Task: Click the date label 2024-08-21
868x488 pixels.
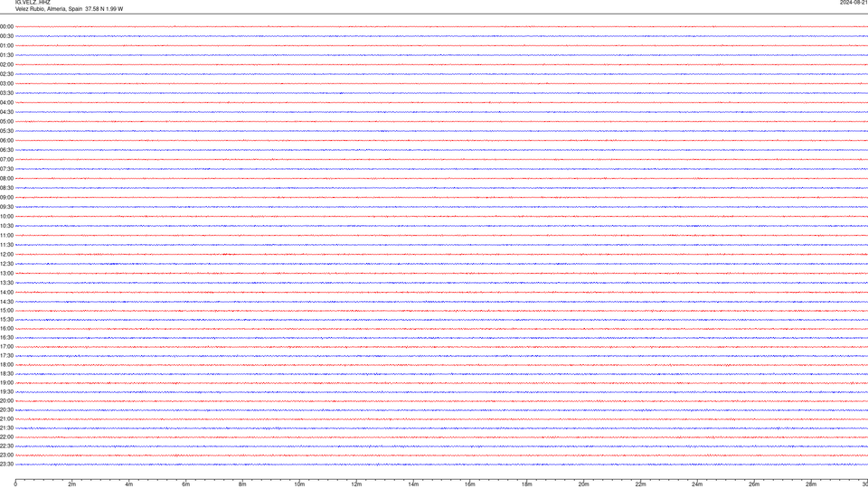Action: click(x=854, y=3)
